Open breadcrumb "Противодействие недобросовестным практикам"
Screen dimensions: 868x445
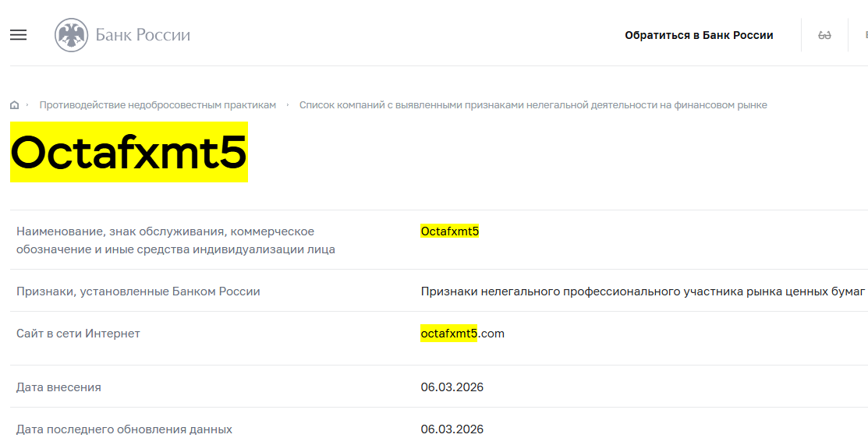point(158,105)
